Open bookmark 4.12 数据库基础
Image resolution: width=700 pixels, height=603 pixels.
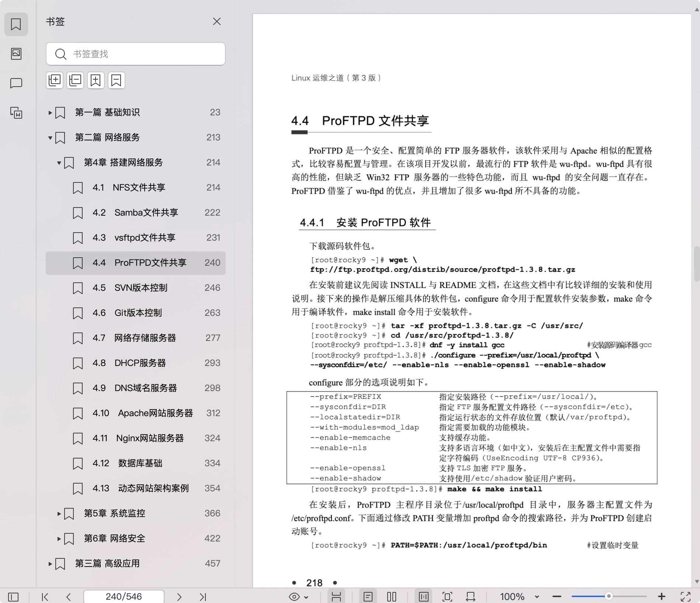pos(136,463)
